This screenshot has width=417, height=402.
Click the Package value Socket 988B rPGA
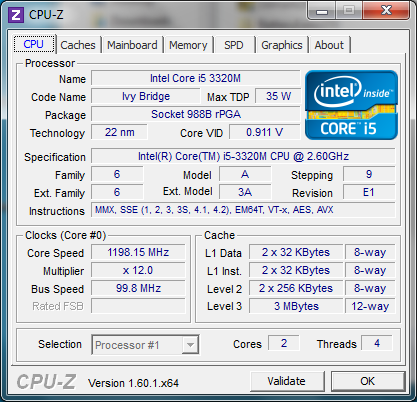coord(195,114)
